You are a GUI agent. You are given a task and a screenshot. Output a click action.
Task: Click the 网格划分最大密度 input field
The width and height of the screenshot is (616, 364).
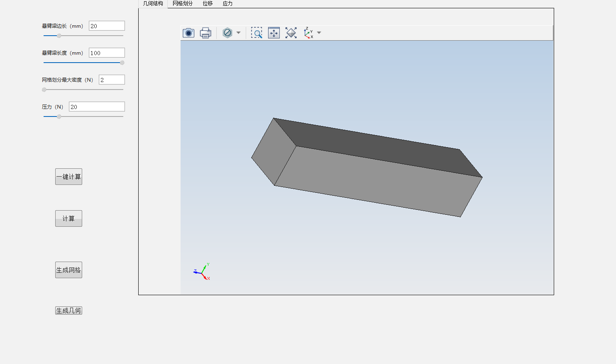[x=112, y=80]
